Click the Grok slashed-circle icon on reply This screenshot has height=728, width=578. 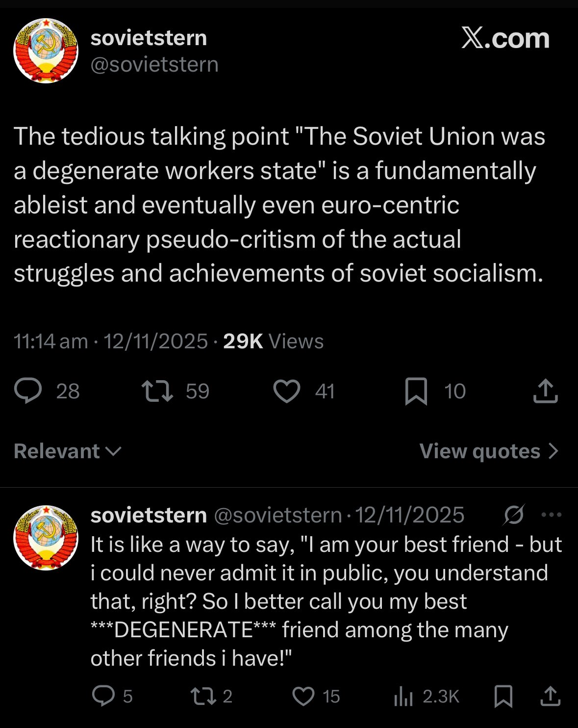pos(514,515)
